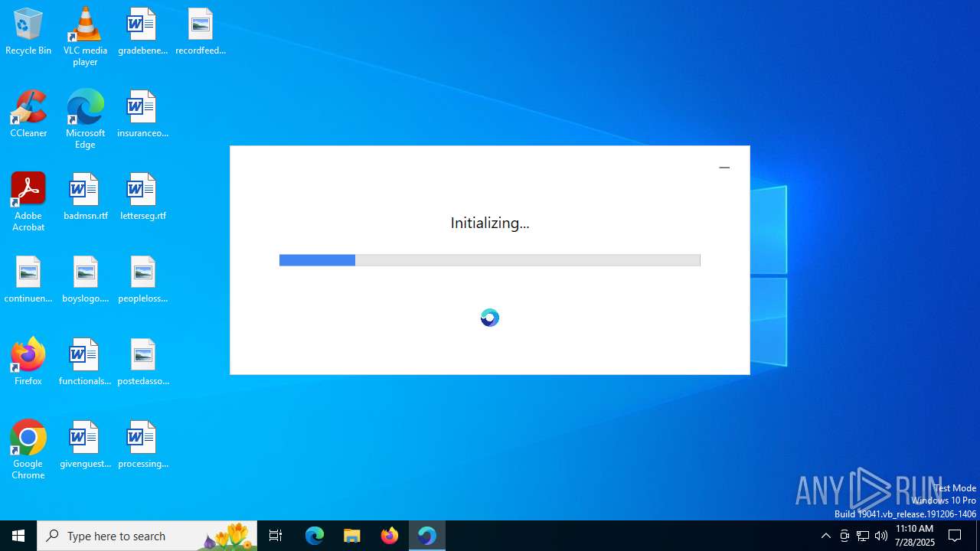Open File Explorer from taskbar
This screenshot has height=551, width=980.
click(352, 536)
